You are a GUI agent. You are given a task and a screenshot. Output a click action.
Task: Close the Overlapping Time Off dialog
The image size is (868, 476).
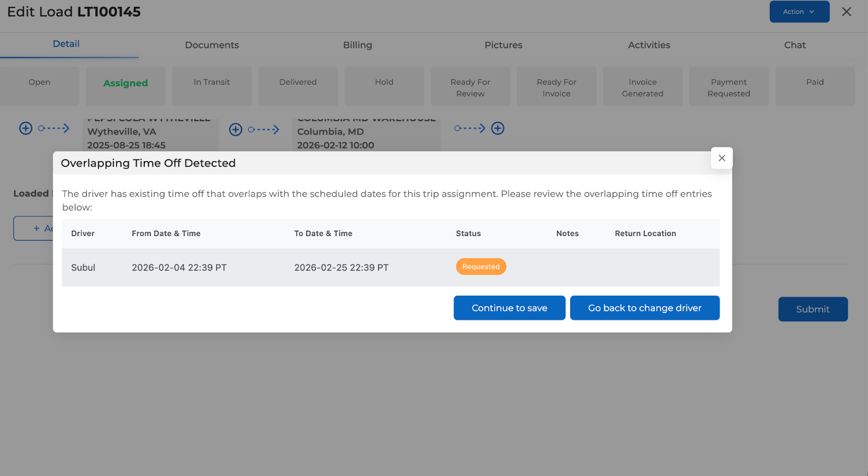(722, 158)
